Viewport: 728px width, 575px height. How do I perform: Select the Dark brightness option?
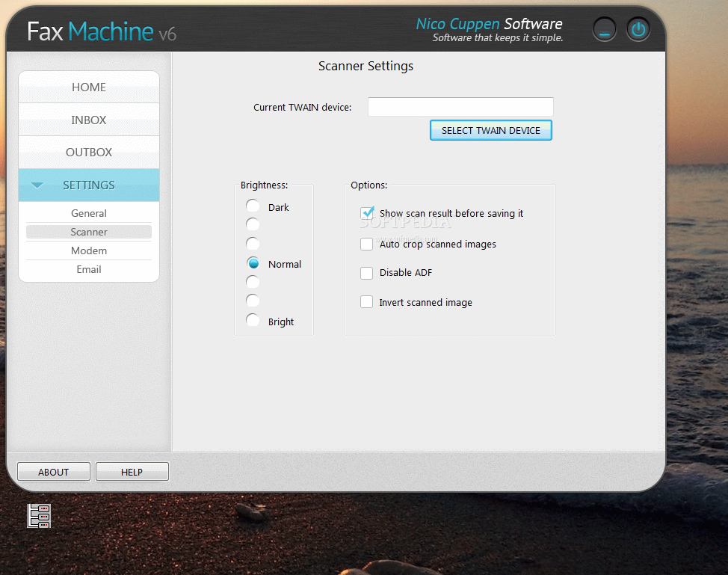(253, 206)
